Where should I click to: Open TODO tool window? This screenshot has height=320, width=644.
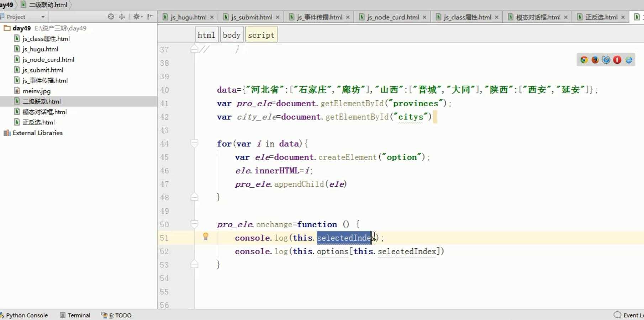pyautogui.click(x=116, y=315)
